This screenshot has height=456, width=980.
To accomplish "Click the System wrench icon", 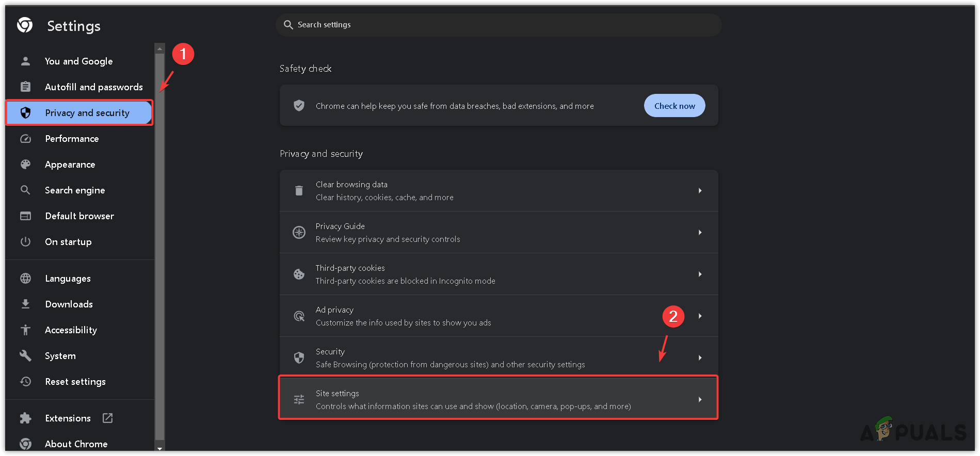I will [x=25, y=356].
